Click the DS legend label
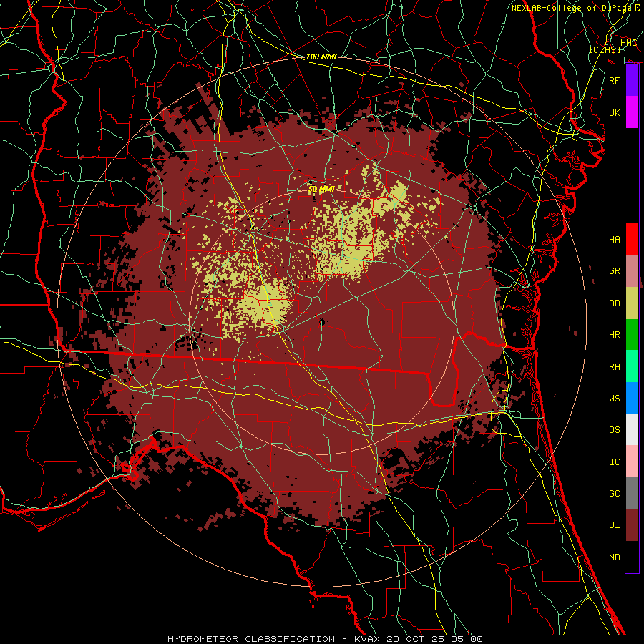This screenshot has width=644, height=644. (x=614, y=430)
